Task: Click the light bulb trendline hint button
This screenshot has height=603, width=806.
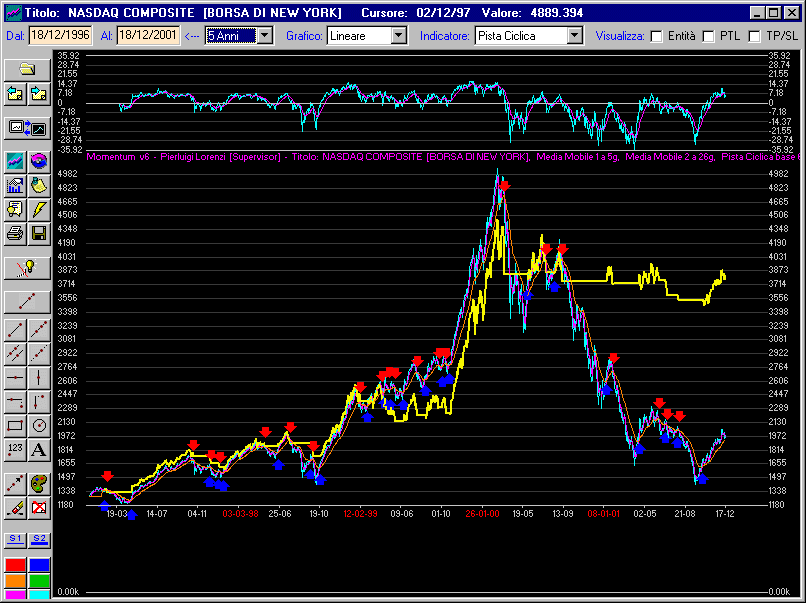Action: [27, 268]
